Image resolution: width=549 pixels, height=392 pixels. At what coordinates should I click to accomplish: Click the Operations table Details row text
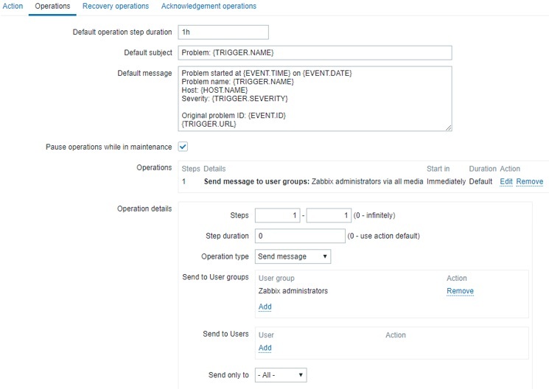(x=313, y=181)
